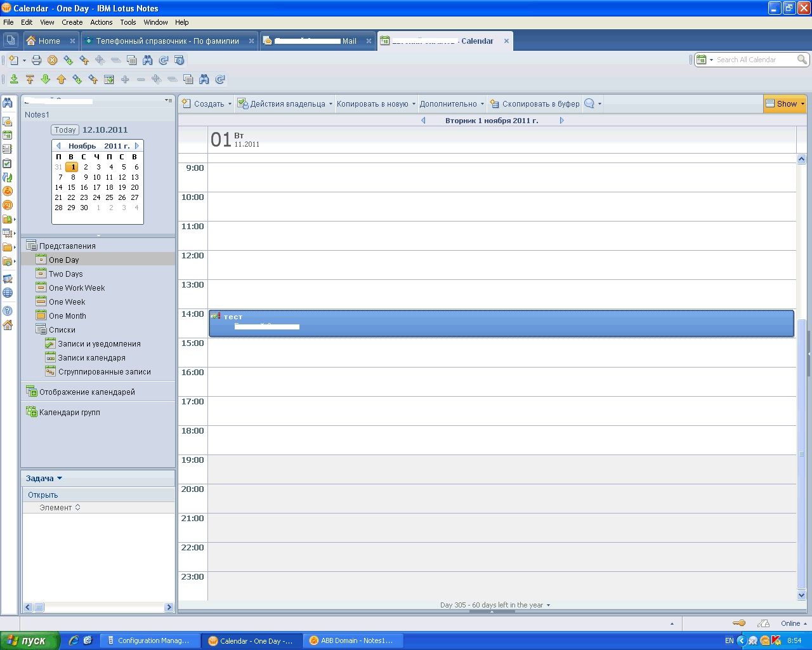The width and height of the screenshot is (812, 650).
Task: Switch to the Телефонный справочник tab
Action: (x=167, y=41)
